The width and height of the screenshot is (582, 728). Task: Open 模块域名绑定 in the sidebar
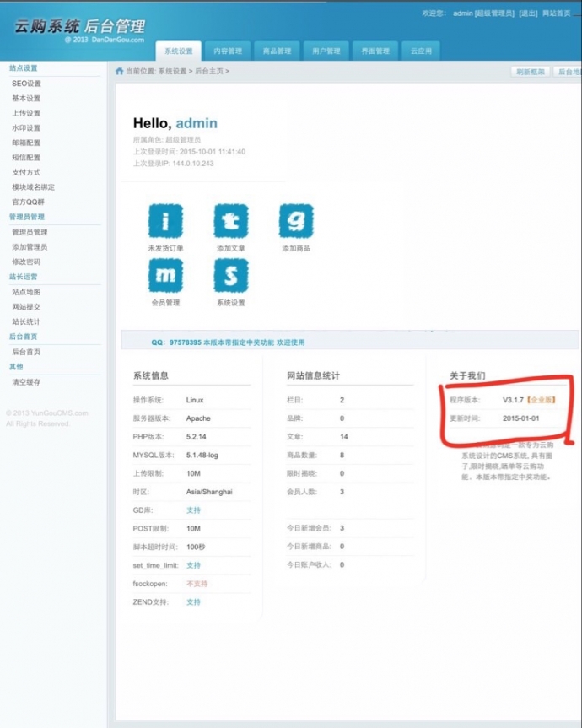(x=34, y=187)
